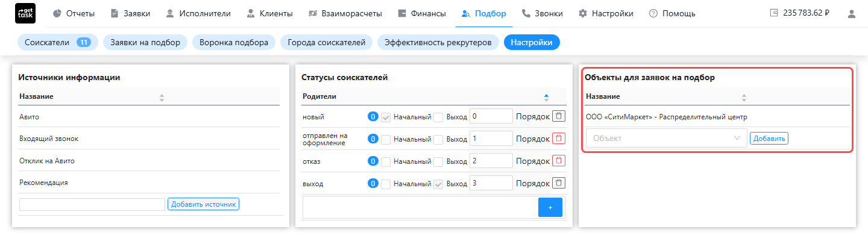Delete the 'отказ' status trash icon
This screenshot has width=868, height=241.
tap(559, 161)
